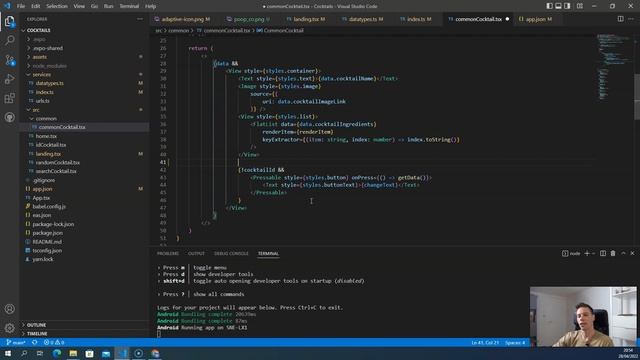
Task: Switch to the OUTPUT panel tab
Action: point(196,253)
